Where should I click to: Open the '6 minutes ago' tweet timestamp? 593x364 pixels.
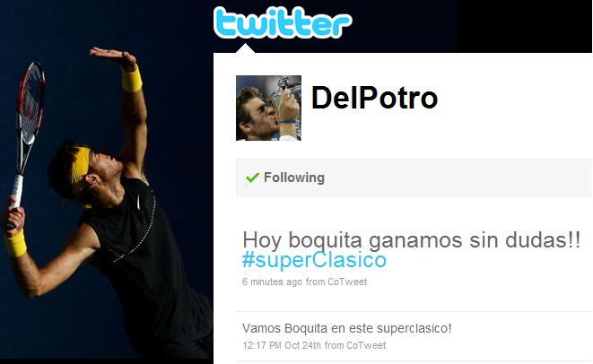pos(273,282)
